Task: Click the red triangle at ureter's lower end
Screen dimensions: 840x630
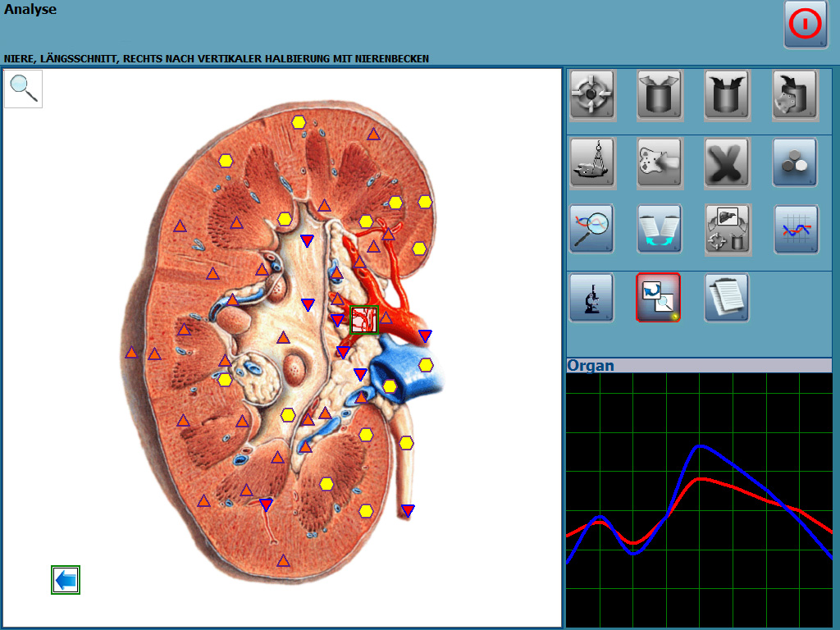Action: (408, 510)
